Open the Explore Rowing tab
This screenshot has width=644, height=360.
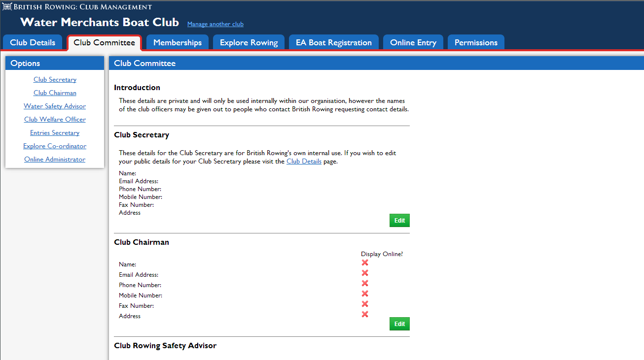pos(249,42)
